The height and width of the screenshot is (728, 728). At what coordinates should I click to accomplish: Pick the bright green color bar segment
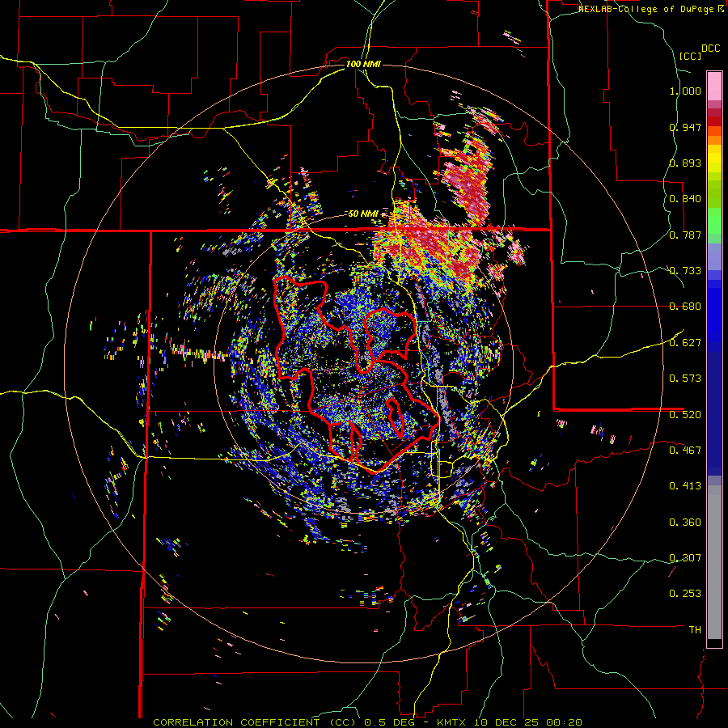pos(714,221)
